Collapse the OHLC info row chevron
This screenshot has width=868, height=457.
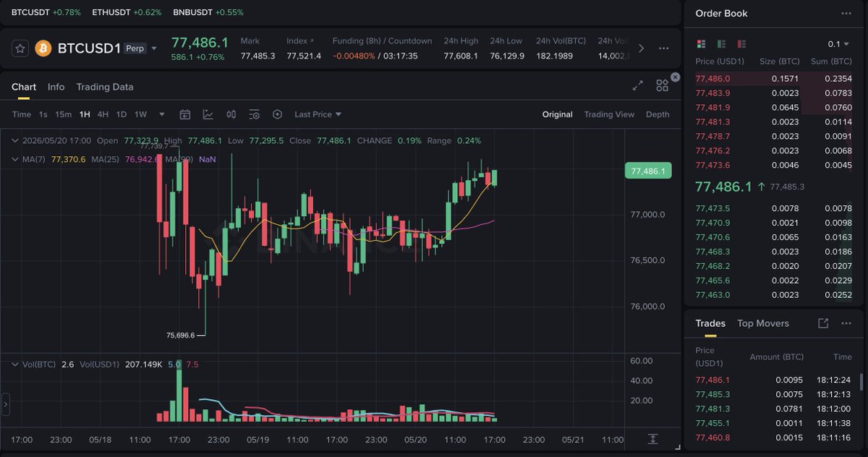coord(15,140)
